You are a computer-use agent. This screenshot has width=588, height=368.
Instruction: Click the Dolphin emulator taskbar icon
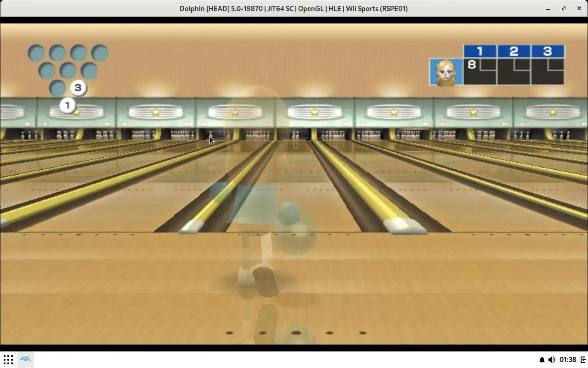26,360
